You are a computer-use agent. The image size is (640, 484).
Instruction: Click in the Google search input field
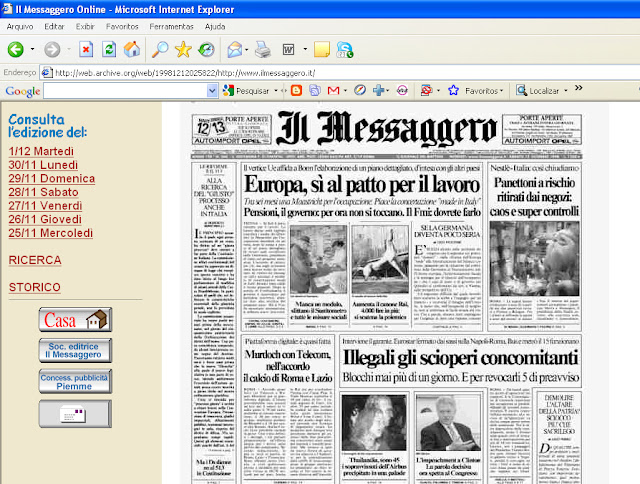125,91
